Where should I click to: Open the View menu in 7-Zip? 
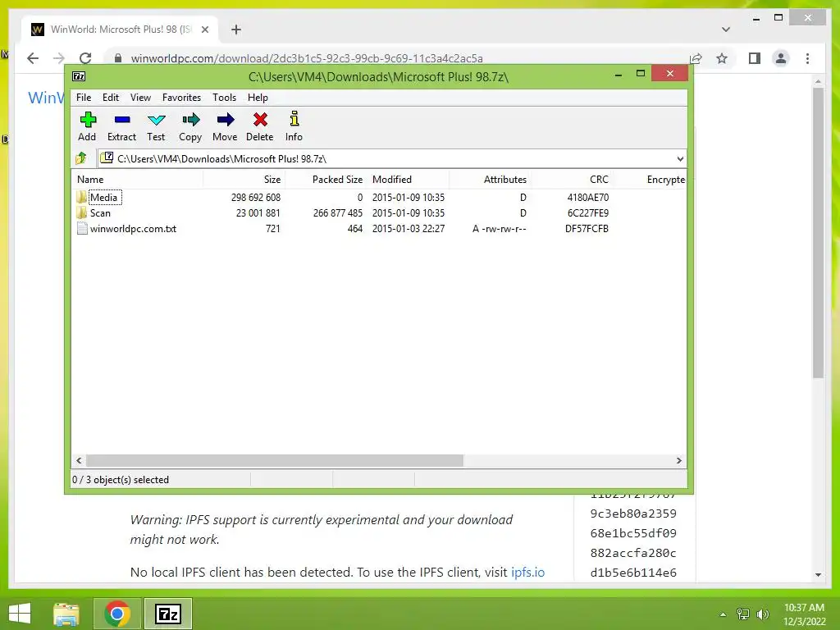(140, 98)
